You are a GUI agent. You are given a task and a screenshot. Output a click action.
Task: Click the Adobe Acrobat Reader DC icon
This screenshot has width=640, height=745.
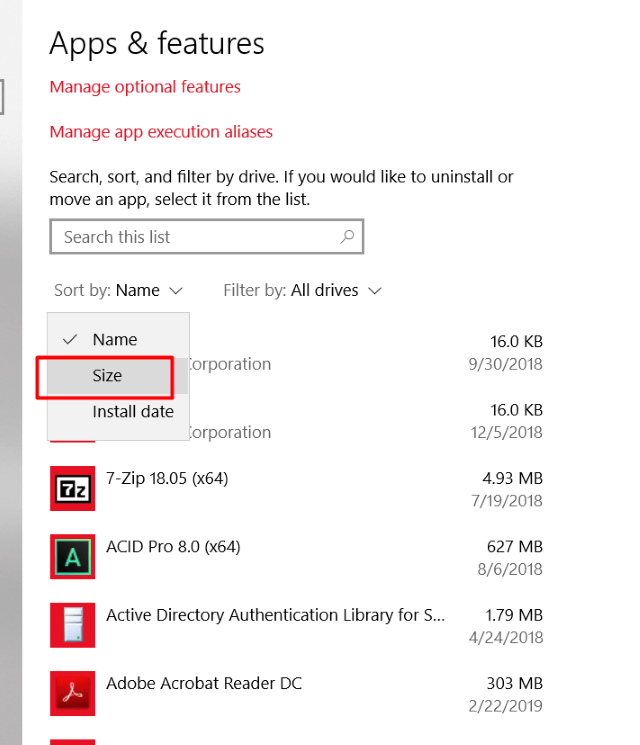[73, 693]
